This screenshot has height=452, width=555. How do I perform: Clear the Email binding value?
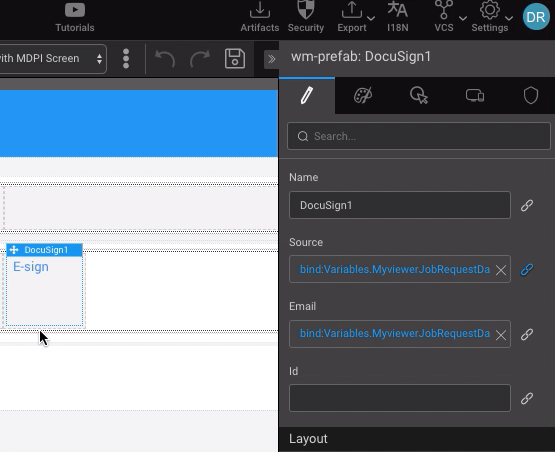click(501, 335)
